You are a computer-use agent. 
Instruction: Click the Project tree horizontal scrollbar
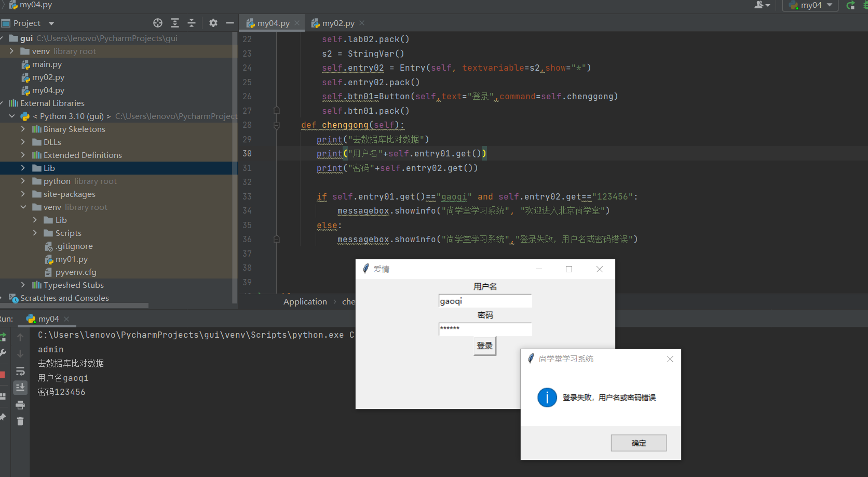click(74, 306)
